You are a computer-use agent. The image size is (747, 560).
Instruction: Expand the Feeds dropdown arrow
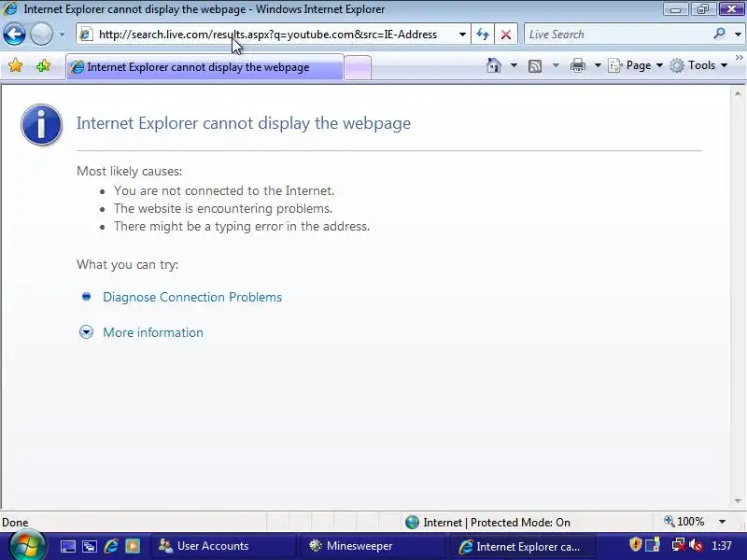[x=556, y=65]
